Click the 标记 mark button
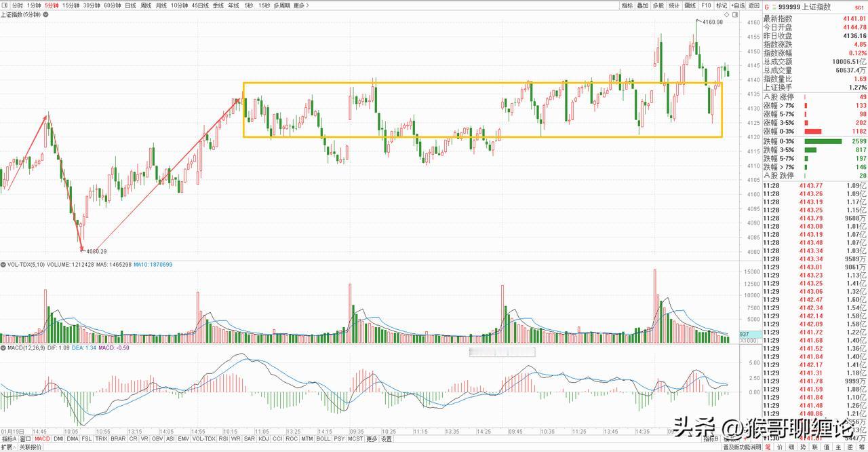This screenshot has width=868, height=452. coord(722,5)
